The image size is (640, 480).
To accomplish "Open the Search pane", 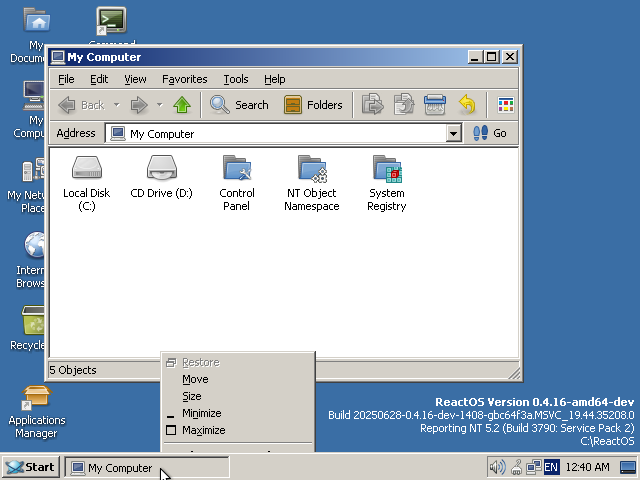I will [x=239, y=105].
